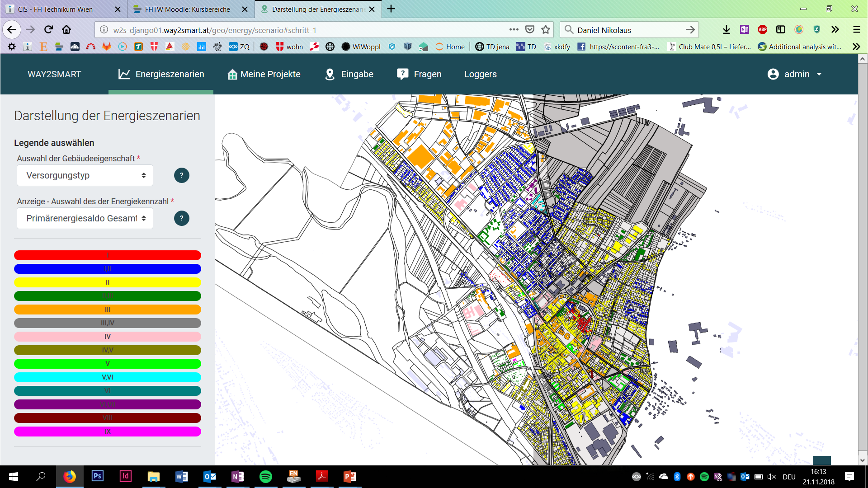Click the help icon beside Versorgungstyp dropdown
The width and height of the screenshot is (868, 488).
click(181, 175)
